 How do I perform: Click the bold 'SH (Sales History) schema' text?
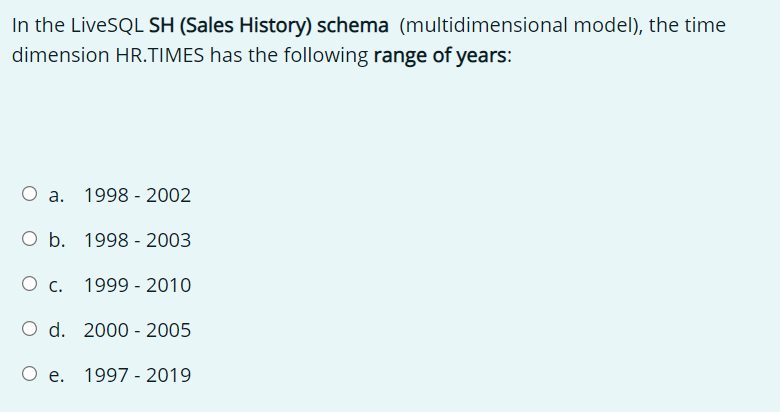269,25
